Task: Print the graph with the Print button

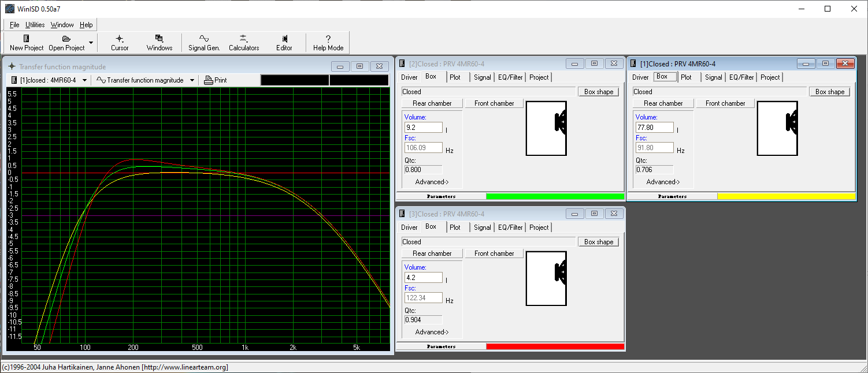Action: pos(216,80)
